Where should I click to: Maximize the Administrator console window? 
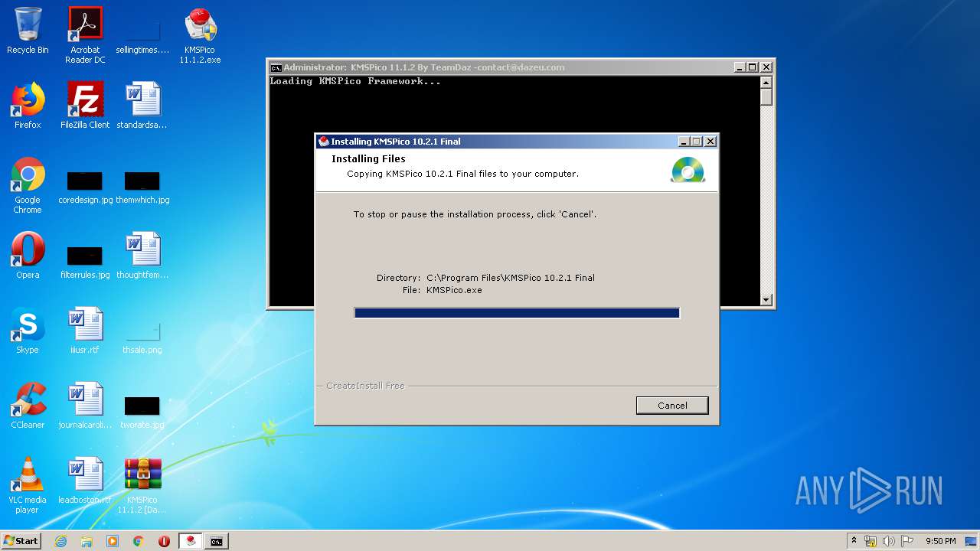753,67
